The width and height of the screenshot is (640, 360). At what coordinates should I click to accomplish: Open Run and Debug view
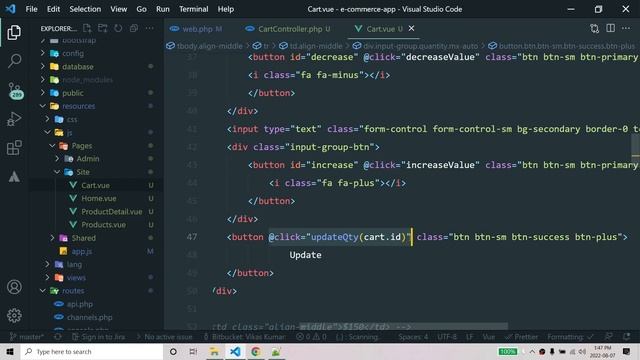click(14, 119)
